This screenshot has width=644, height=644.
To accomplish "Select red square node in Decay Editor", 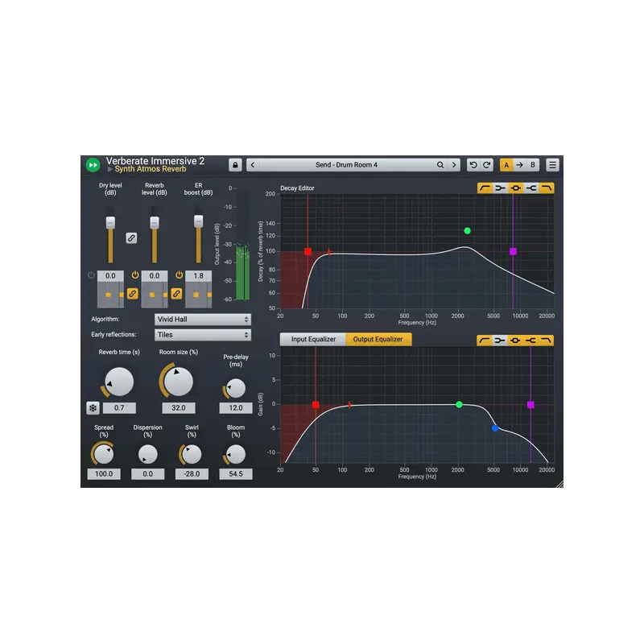I will pyautogui.click(x=308, y=251).
